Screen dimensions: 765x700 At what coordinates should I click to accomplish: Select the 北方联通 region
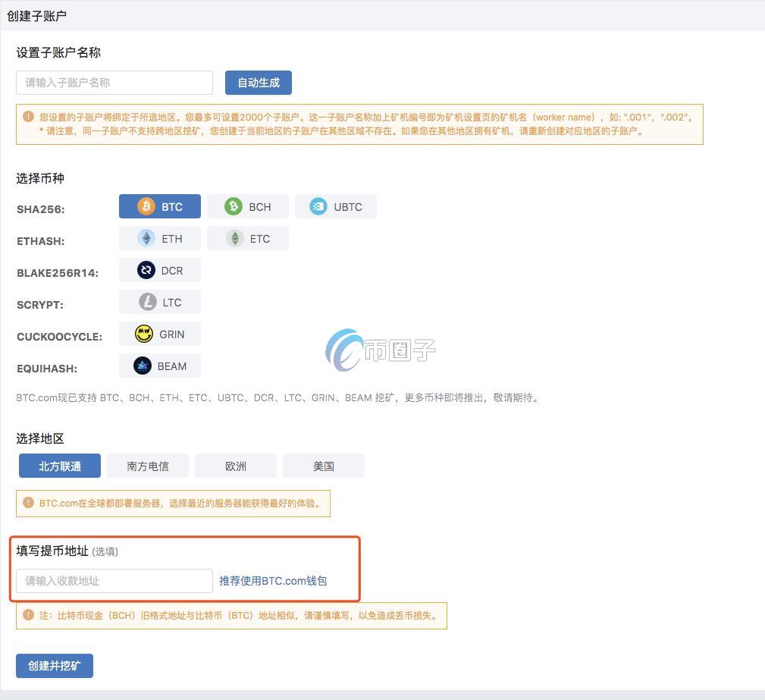tap(59, 466)
